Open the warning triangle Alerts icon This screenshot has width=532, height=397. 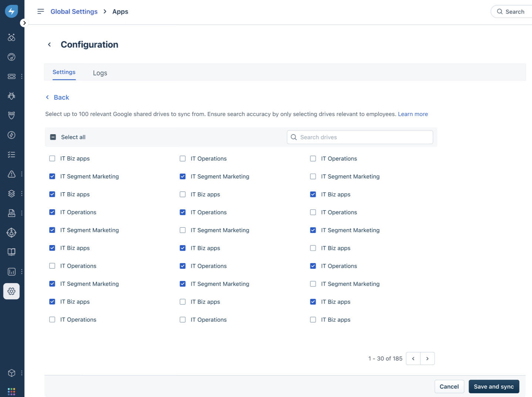point(11,174)
